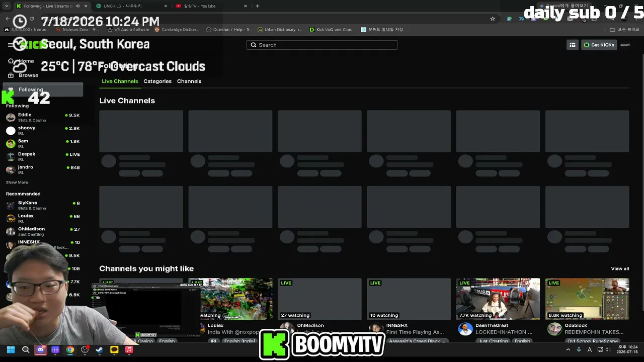Switch to the Channels tab
The width and height of the screenshot is (644, 362).
pyautogui.click(x=189, y=81)
